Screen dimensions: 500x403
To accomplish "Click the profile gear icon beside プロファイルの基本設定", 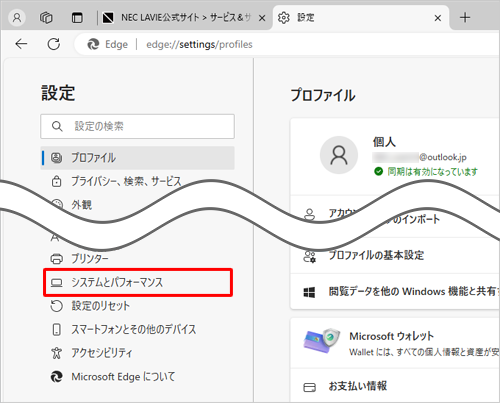I will 309,256.
